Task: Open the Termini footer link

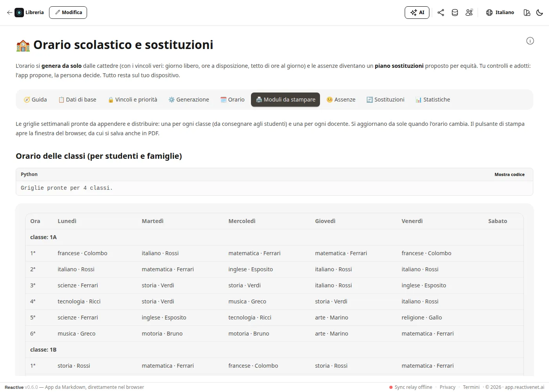Action: tap(471, 387)
